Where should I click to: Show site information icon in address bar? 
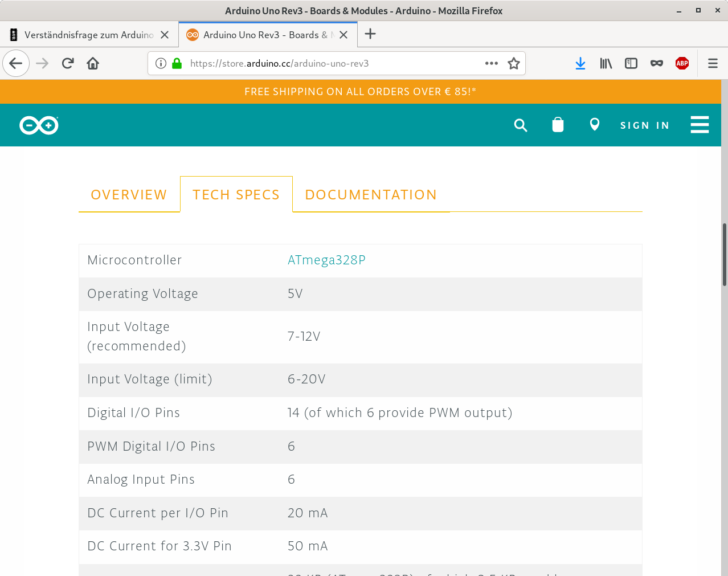click(161, 63)
